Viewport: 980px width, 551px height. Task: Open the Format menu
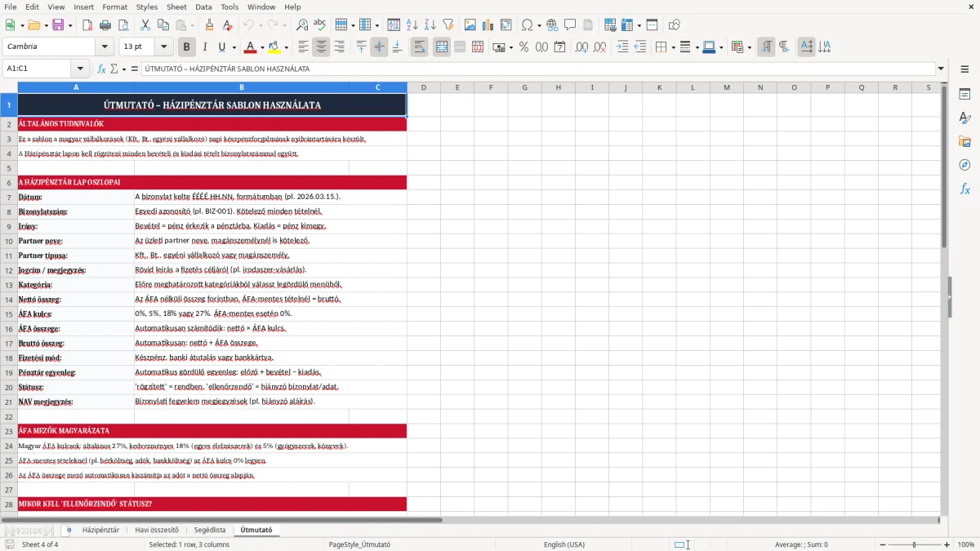(114, 7)
